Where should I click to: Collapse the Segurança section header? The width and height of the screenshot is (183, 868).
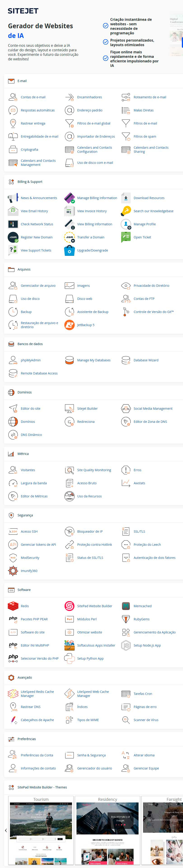[x=25, y=515]
